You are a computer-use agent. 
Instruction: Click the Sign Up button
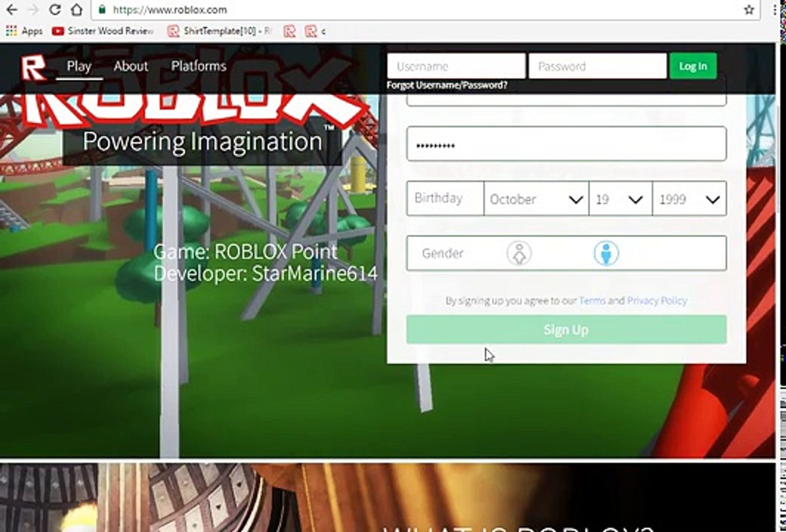(x=566, y=330)
